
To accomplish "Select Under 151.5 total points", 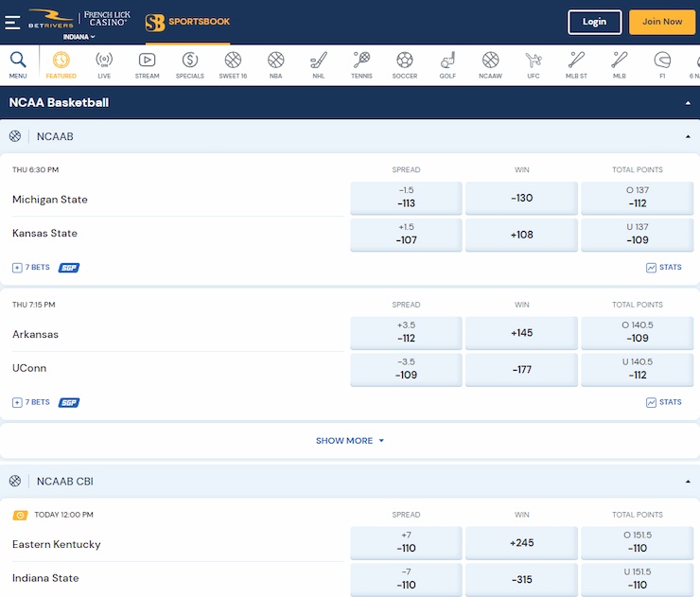I will click(637, 579).
